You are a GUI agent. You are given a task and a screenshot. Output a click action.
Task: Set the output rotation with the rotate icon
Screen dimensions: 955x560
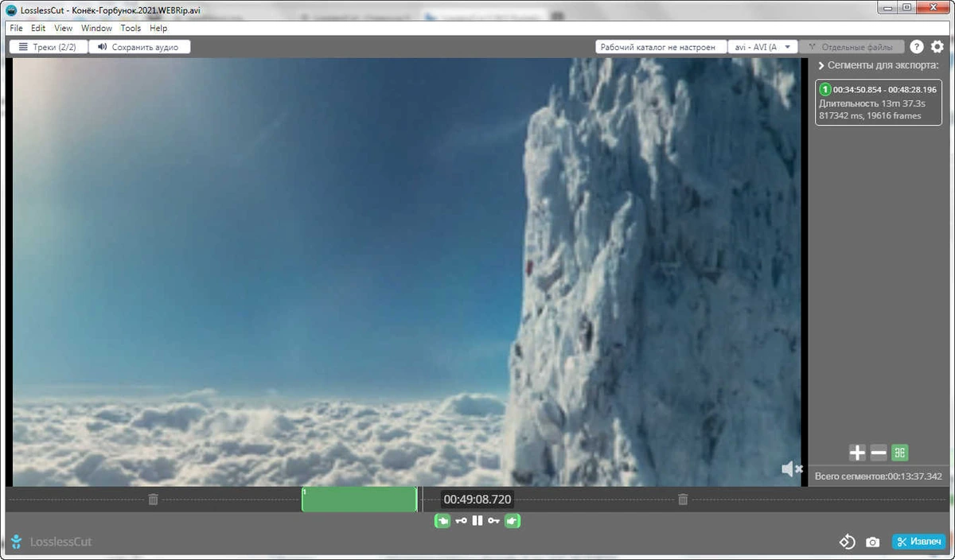coord(847,542)
